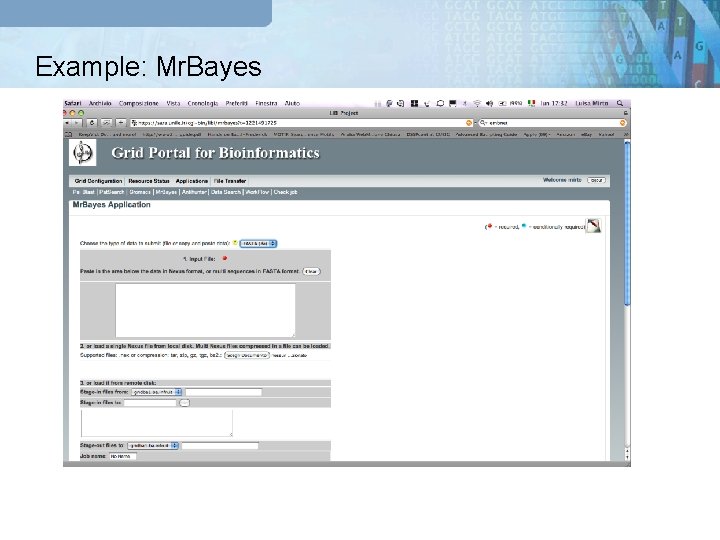
Task: Click the scrollbar down arrow
Action: pyautogui.click(x=627, y=457)
